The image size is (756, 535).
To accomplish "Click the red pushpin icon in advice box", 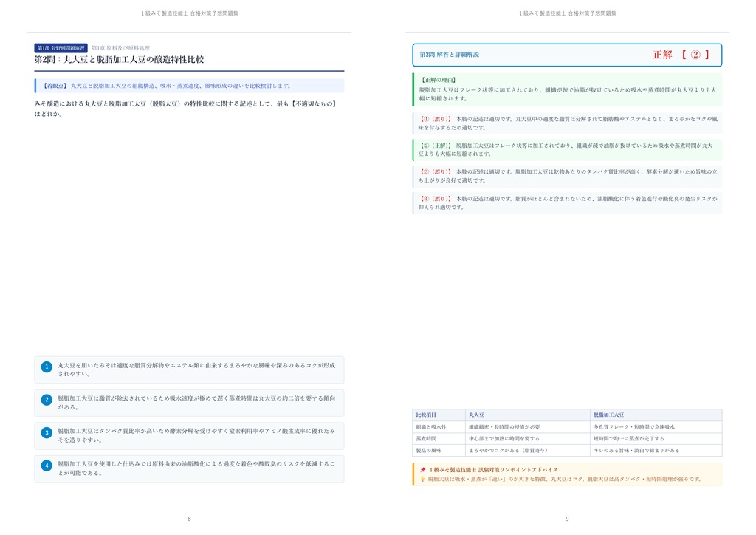I will coord(423,470).
